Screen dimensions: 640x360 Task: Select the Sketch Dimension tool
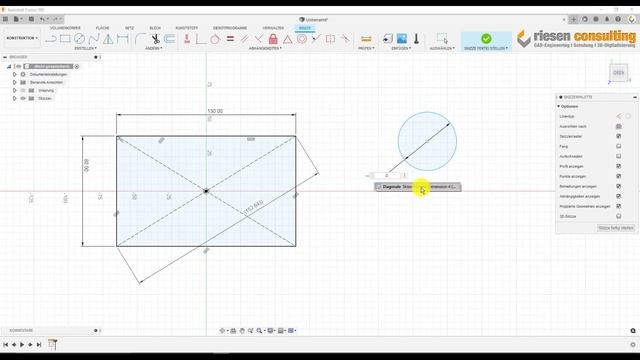point(122,39)
